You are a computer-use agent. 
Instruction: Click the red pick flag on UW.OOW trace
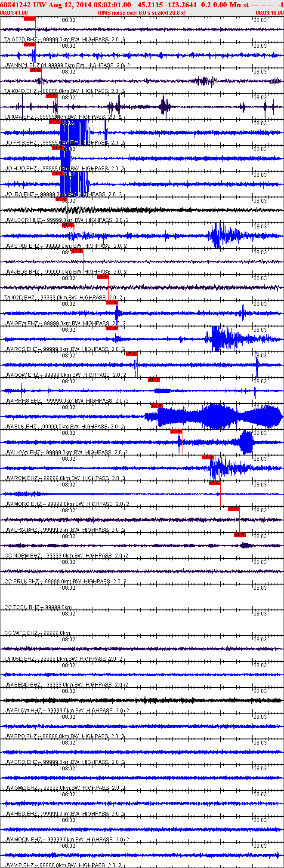(131, 354)
